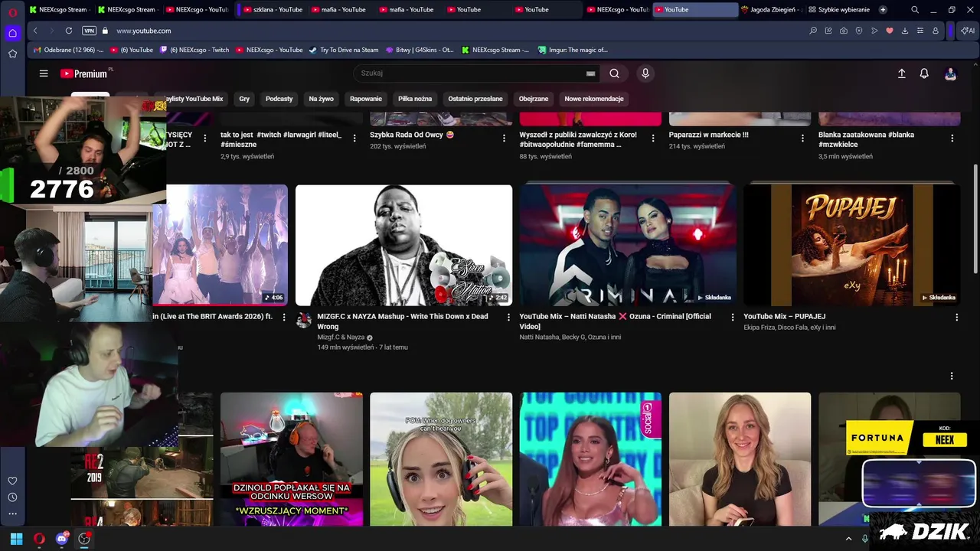
Task: Open 'Bitwy | G4Skins' bookmark
Action: [x=420, y=50]
